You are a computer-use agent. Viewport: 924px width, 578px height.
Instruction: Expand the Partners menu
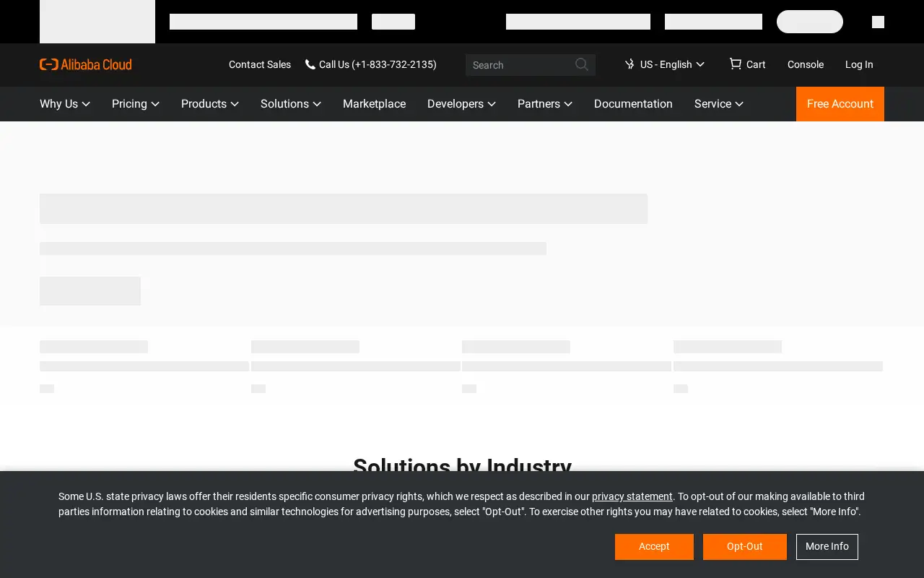point(545,104)
